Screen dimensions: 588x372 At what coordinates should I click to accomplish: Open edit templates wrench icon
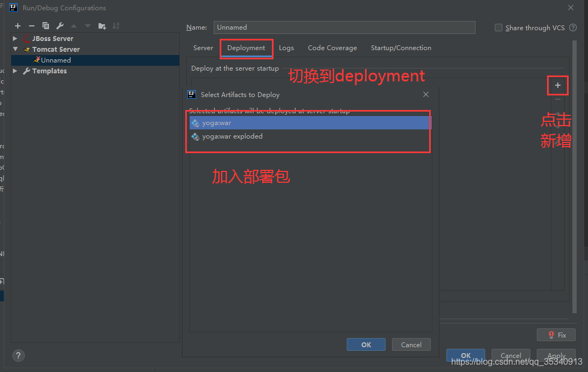[x=60, y=26]
